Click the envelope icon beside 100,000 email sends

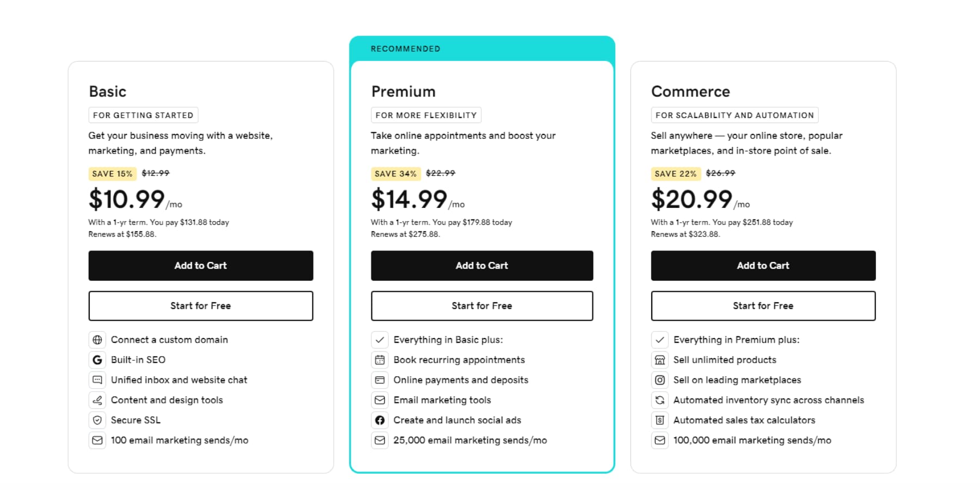660,440
